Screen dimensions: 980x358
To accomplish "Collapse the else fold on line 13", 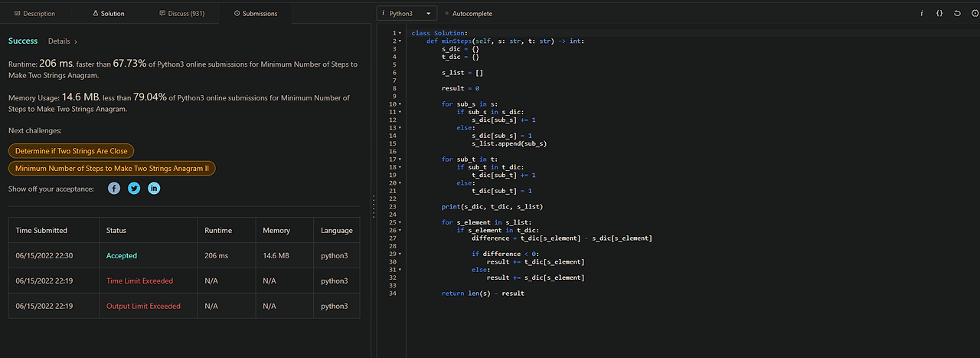I will (x=400, y=127).
